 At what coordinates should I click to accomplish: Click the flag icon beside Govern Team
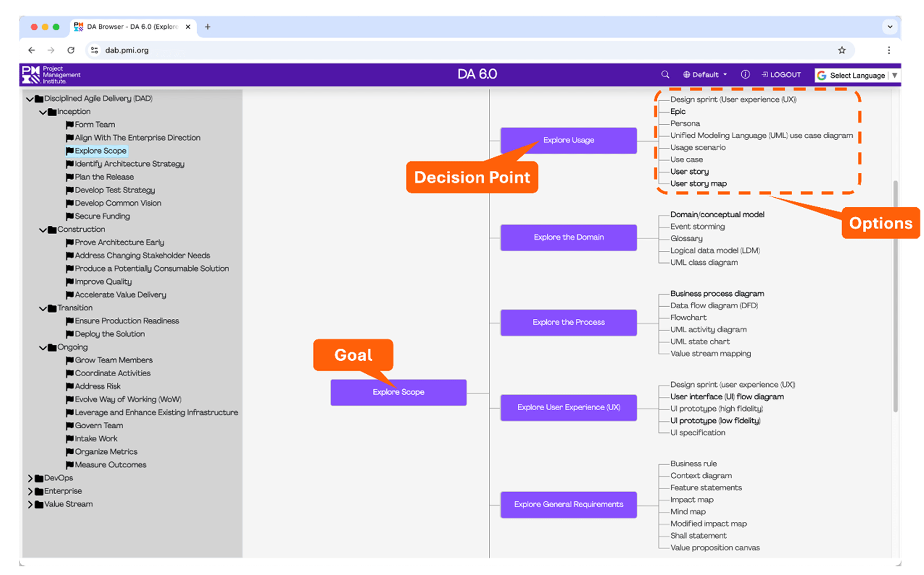(70, 426)
